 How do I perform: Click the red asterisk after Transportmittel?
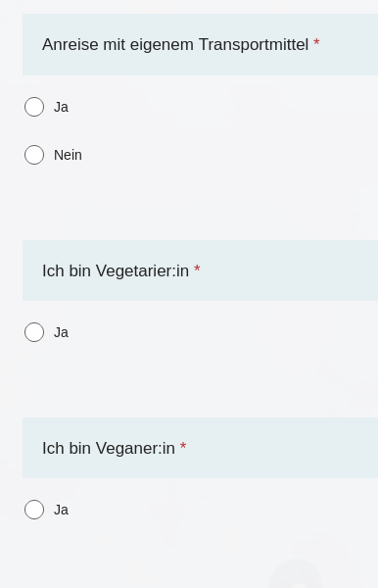(316, 42)
